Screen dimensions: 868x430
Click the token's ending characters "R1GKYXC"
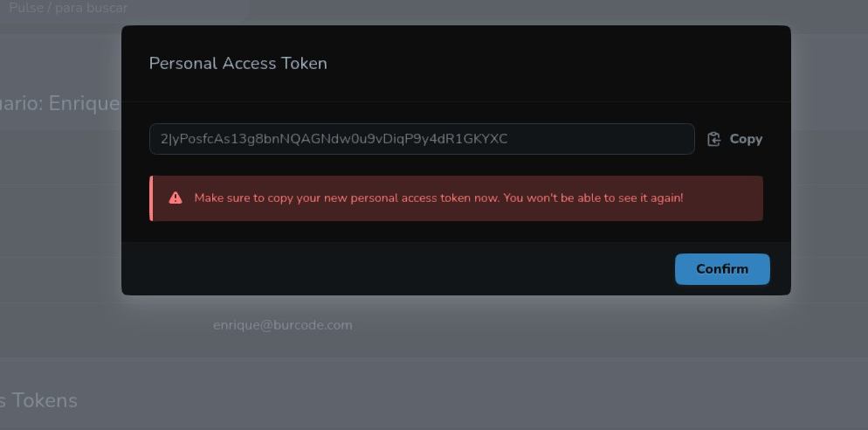click(480, 139)
